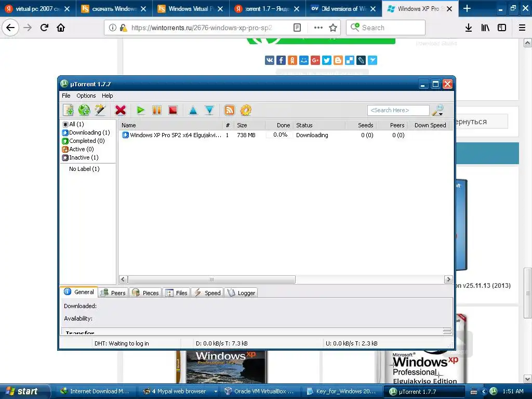Click red Stop torrent icon
The height and width of the screenshot is (399, 532).
point(173,110)
